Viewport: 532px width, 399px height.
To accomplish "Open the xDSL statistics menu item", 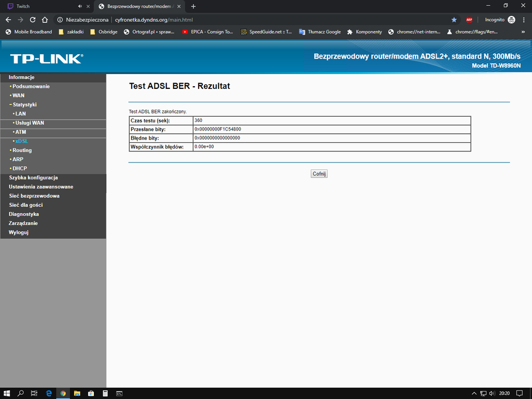I will click(21, 141).
